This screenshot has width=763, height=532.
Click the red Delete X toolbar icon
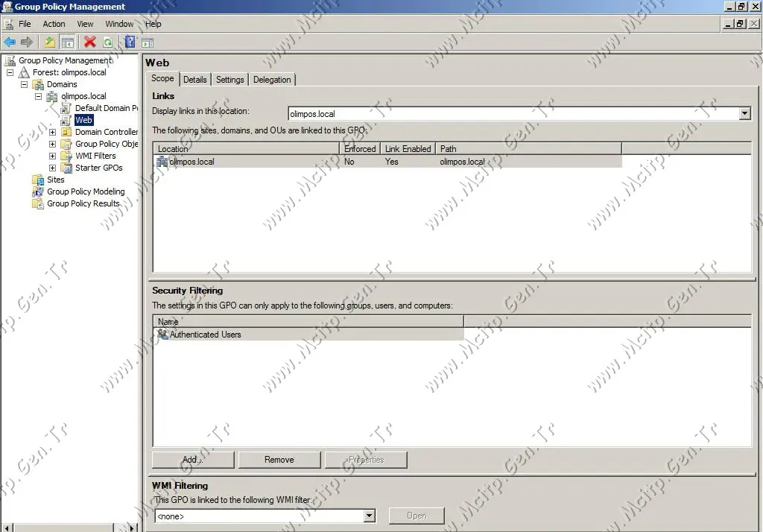[x=89, y=42]
